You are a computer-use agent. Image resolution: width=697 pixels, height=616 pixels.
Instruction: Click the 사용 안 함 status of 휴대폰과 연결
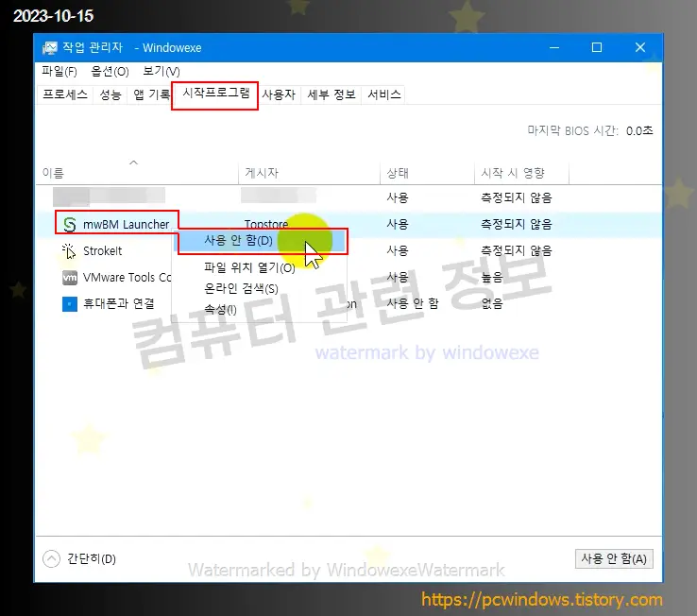point(413,304)
